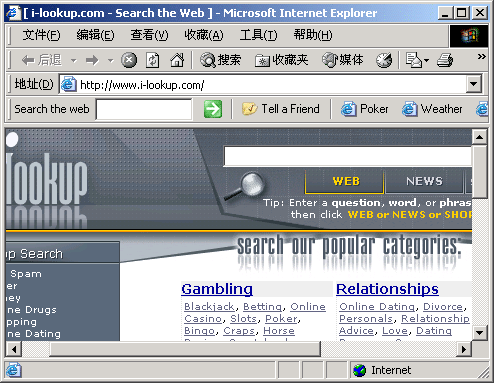
Task: Open the Favorites (收藏夹) toolbar button
Action: coord(282,60)
